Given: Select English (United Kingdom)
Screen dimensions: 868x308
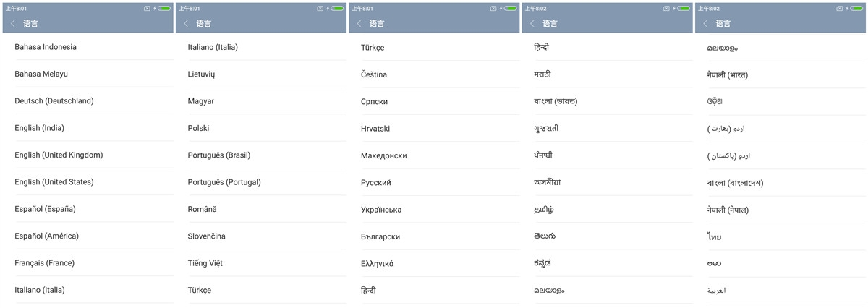Looking at the screenshot, I should click(59, 155).
